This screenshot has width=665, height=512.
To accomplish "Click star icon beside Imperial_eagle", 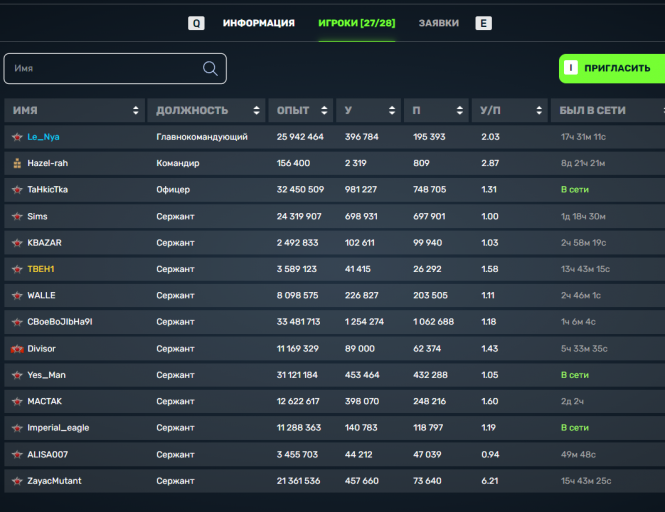I will (x=17, y=428).
